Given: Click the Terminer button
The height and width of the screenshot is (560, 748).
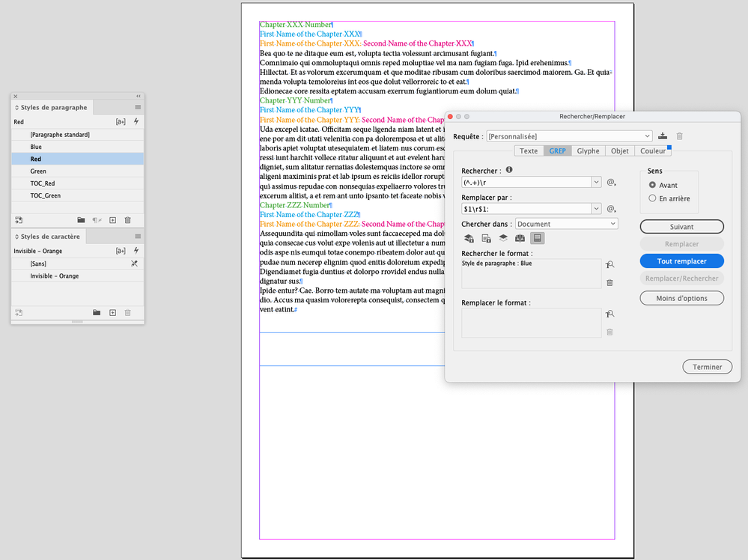Looking at the screenshot, I should click(x=707, y=367).
